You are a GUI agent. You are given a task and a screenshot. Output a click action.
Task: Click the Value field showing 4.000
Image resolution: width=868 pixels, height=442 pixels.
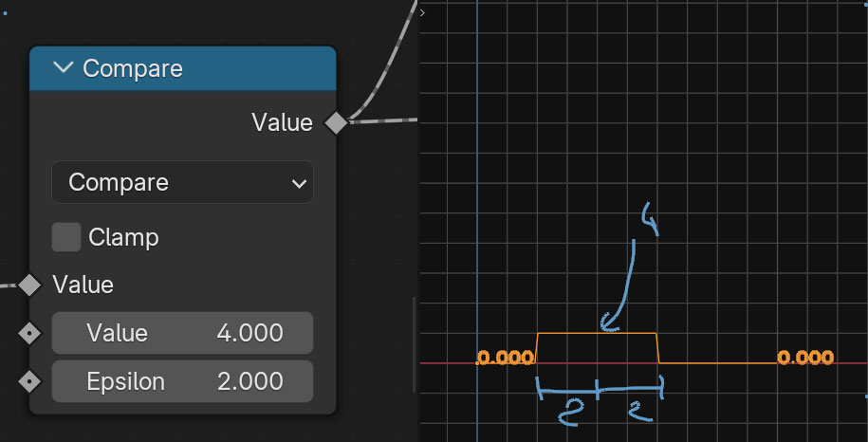182,333
